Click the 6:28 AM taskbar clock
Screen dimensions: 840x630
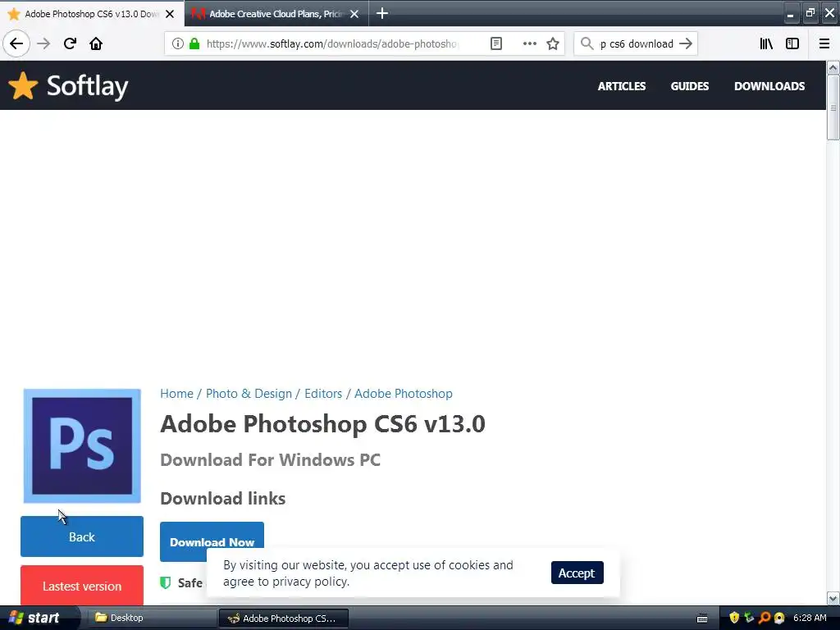810,618
